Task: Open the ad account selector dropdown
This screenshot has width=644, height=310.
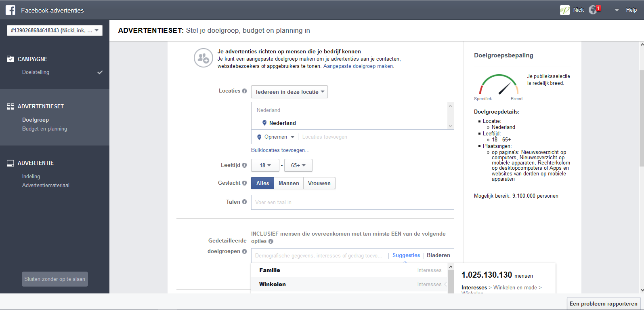Action: point(55,30)
